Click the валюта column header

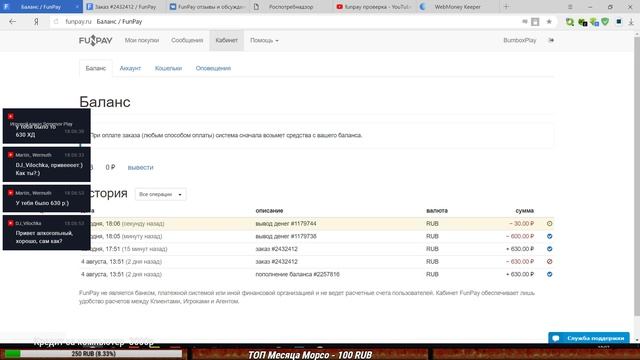(437, 211)
